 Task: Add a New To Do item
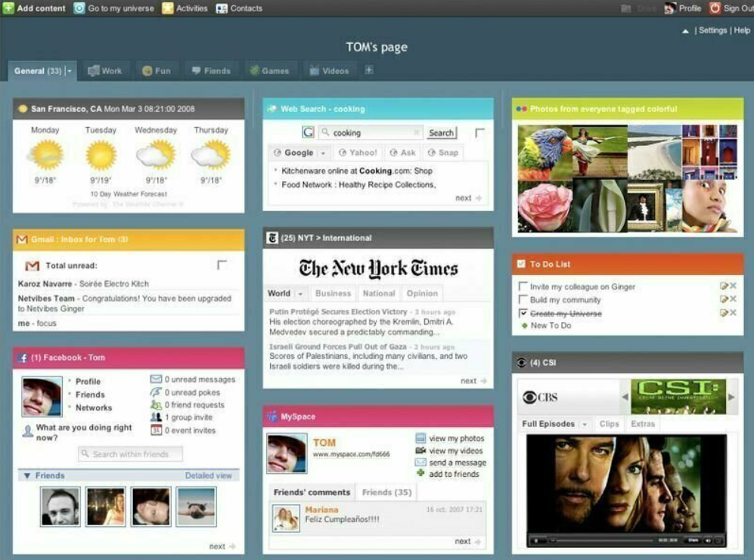coord(551,326)
